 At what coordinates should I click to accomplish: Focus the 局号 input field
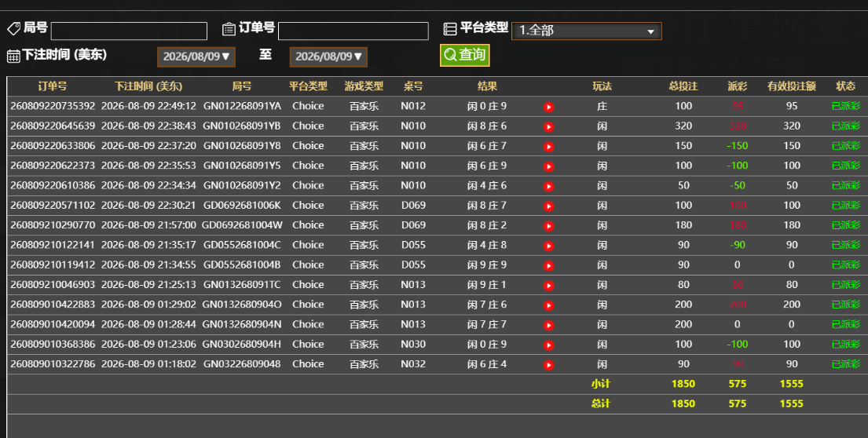pos(129,31)
